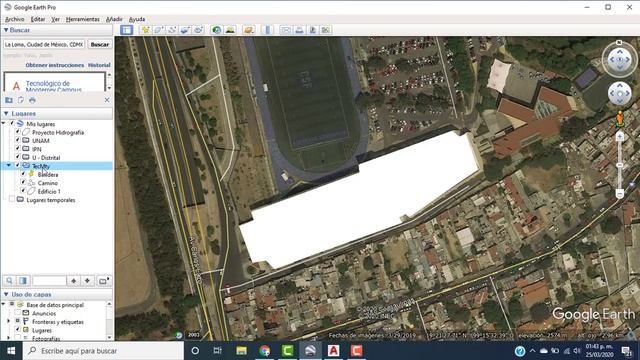Image resolution: width=640 pixels, height=360 pixels.
Task: Select the Add Image Overlay tool
Action: click(x=185, y=30)
